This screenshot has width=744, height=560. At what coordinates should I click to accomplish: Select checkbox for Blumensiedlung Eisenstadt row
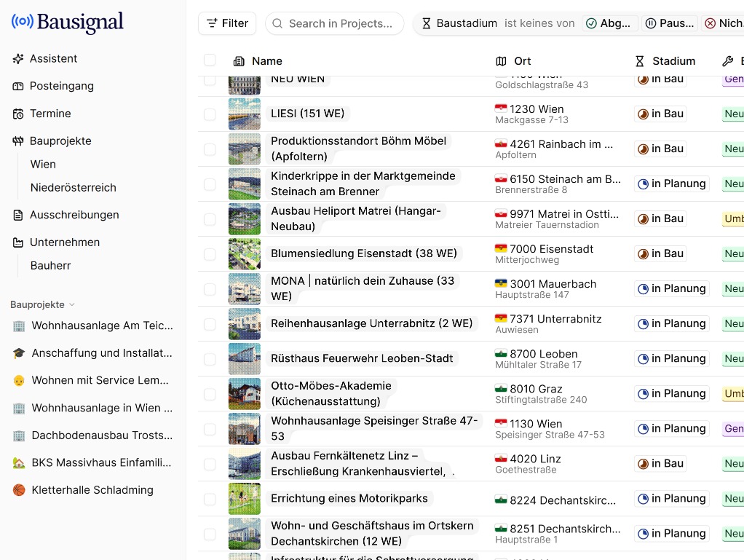tap(210, 254)
